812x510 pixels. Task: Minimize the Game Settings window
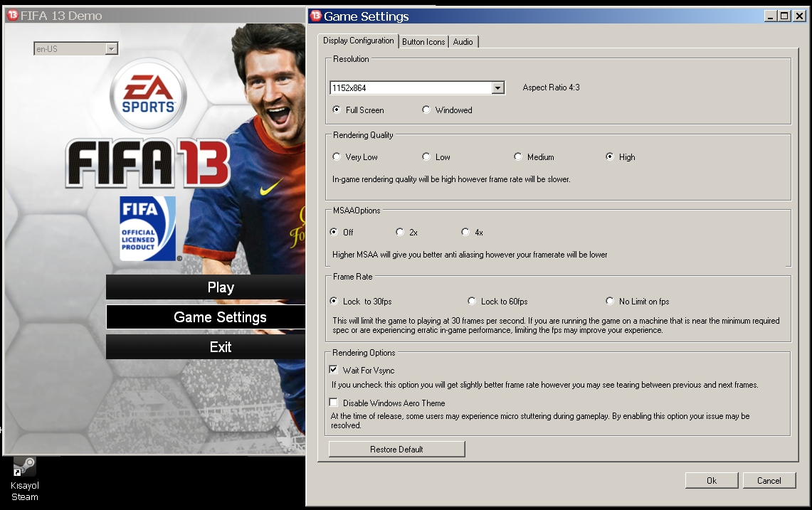pos(771,16)
